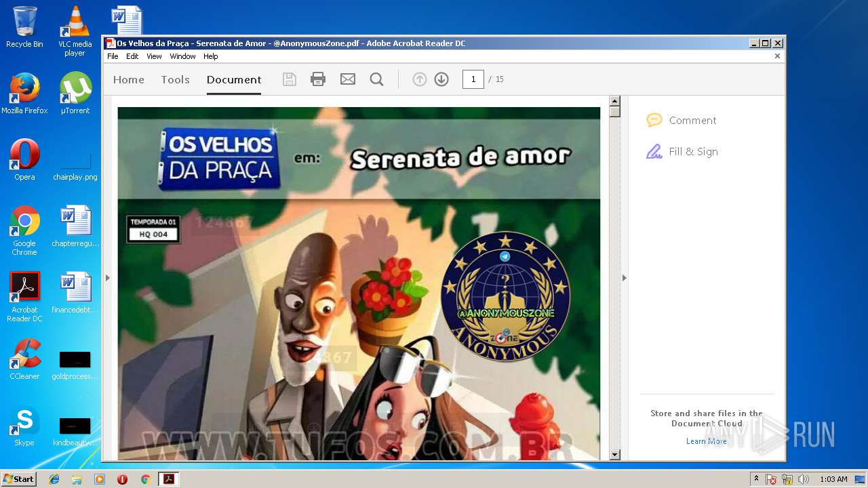Viewport: 868px width, 488px height.
Task: Send file by email envelope icon
Action: point(348,79)
